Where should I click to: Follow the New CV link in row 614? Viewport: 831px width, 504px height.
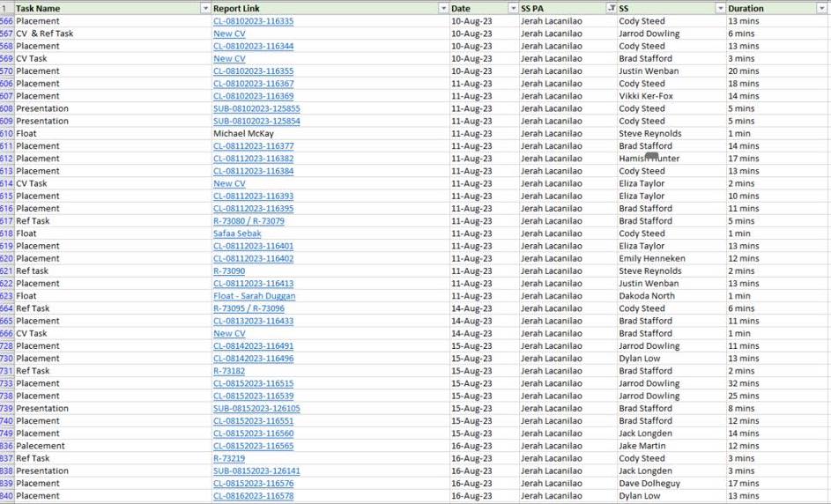click(229, 183)
